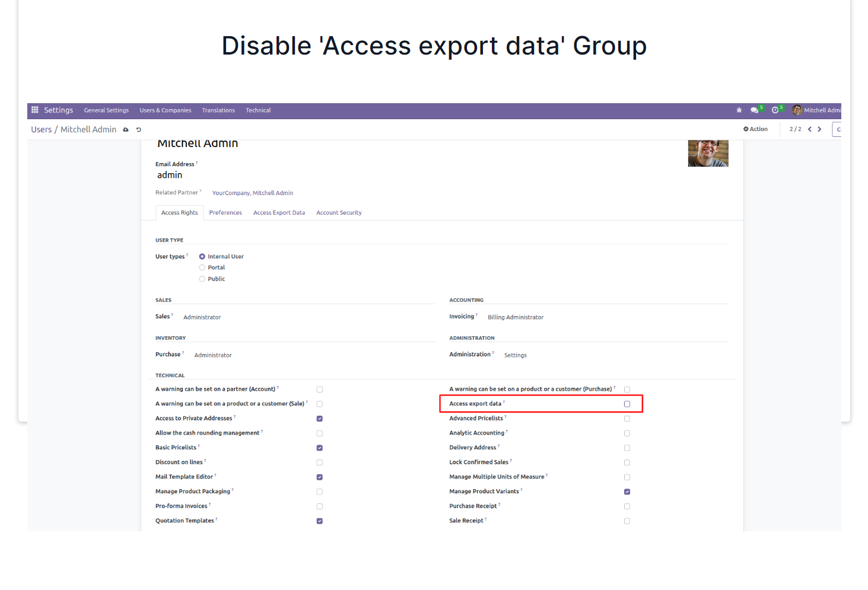Go to next record arrow
This screenshot has height=590, width=868.
[819, 129]
